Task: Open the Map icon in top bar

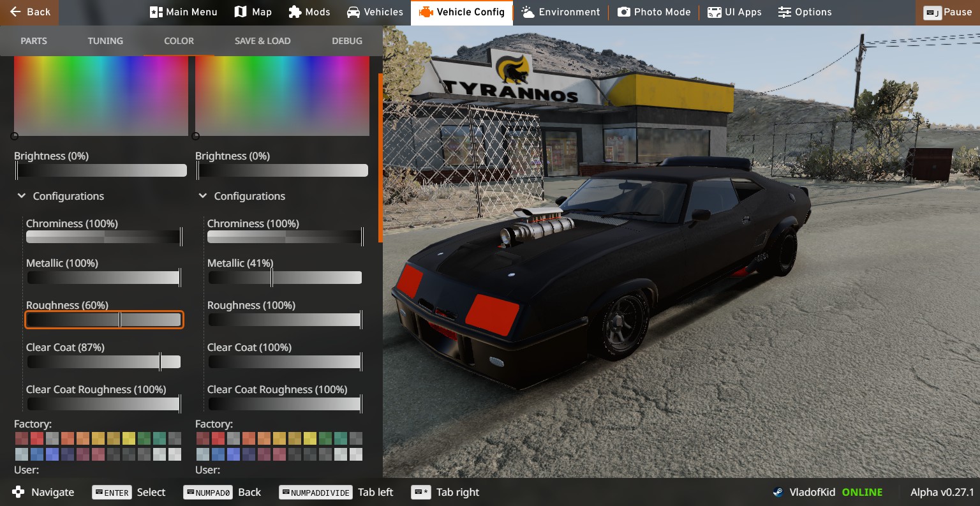Action: pyautogui.click(x=241, y=12)
